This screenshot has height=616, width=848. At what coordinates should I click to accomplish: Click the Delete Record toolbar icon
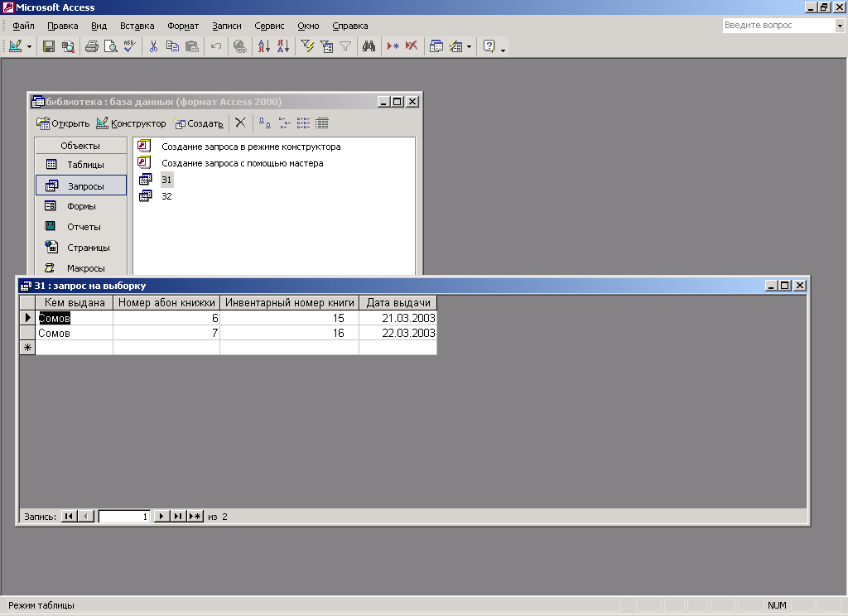pyautogui.click(x=412, y=46)
